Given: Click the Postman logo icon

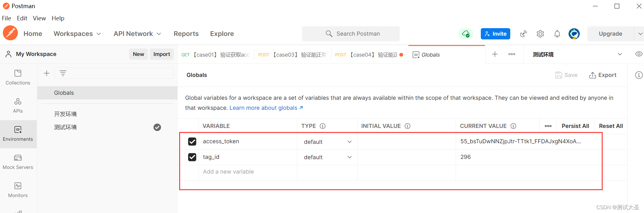Looking at the screenshot, I should click(10, 33).
